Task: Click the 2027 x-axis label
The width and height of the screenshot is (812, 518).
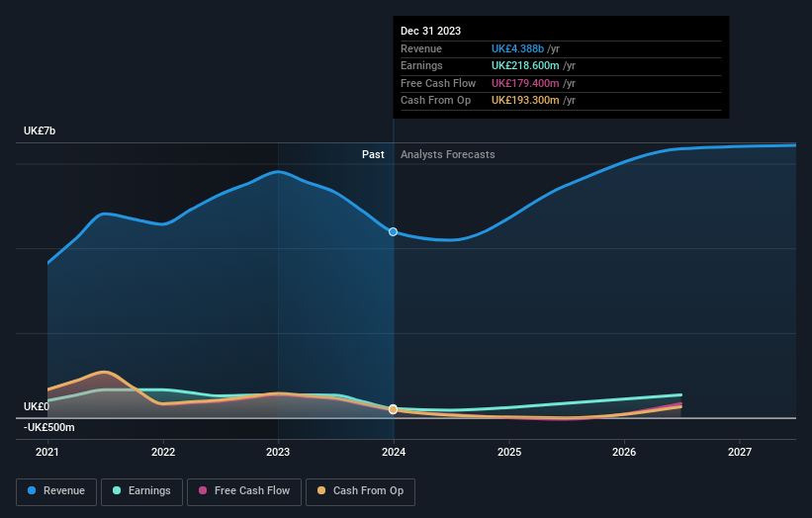Action: [x=740, y=453]
